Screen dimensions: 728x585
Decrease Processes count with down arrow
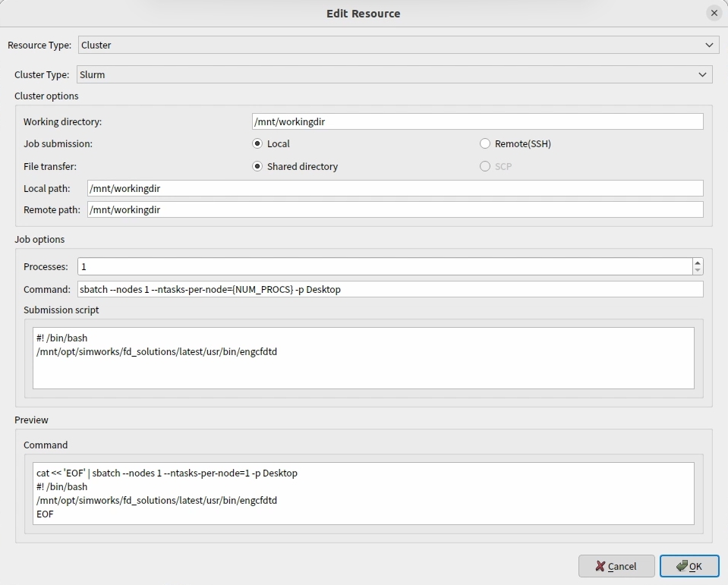pos(697,271)
